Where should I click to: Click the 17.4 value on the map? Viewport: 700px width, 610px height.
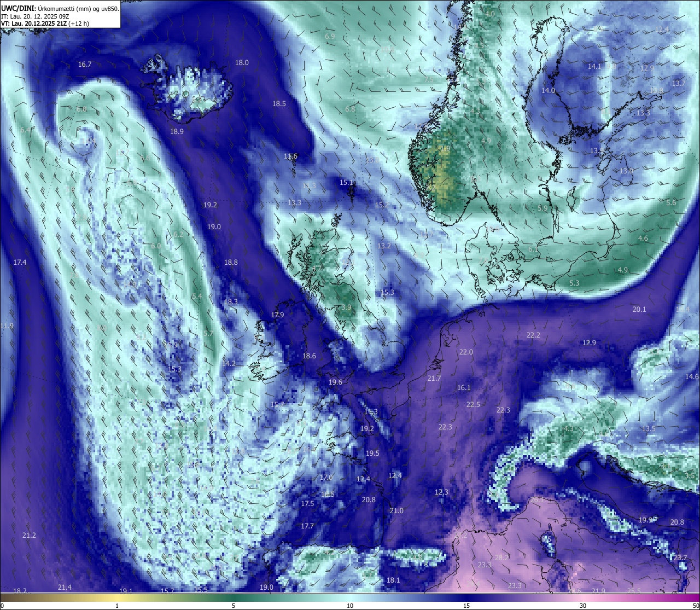coord(20,263)
